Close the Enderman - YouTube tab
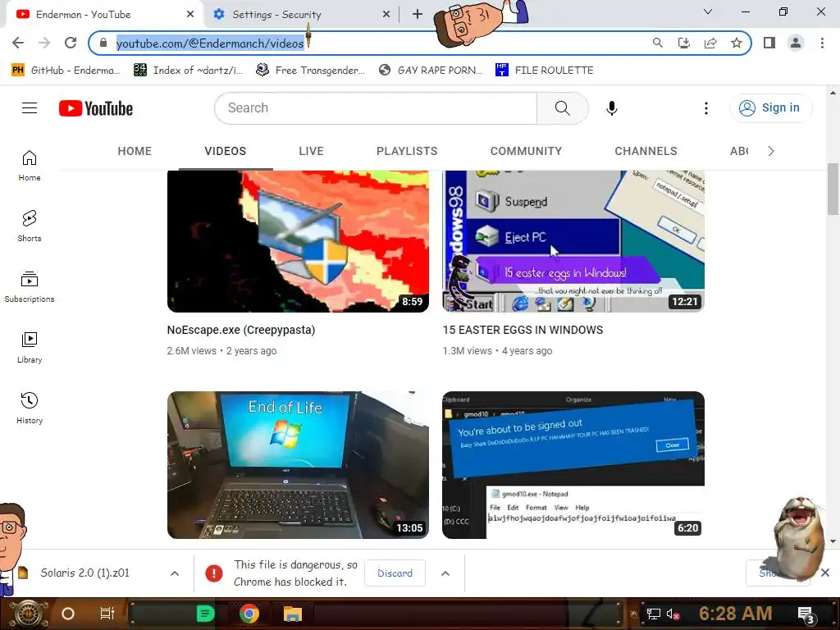This screenshot has width=840, height=630. pos(189,15)
